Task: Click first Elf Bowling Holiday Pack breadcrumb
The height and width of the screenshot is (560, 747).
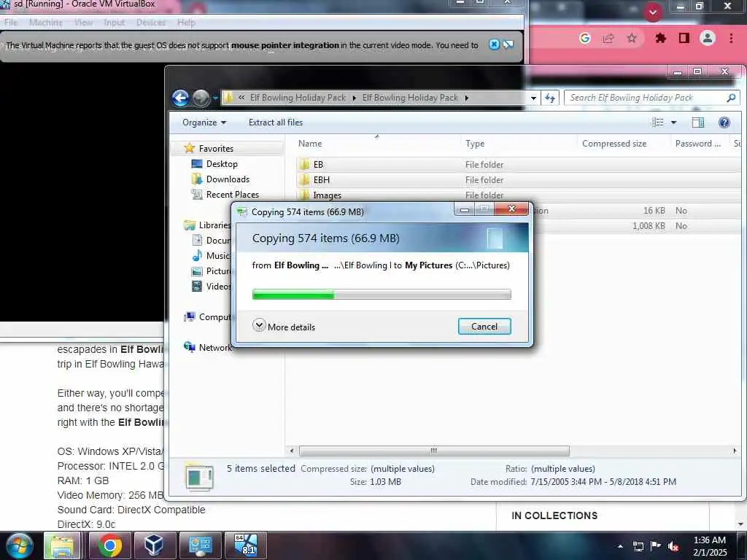Action: 298,98
